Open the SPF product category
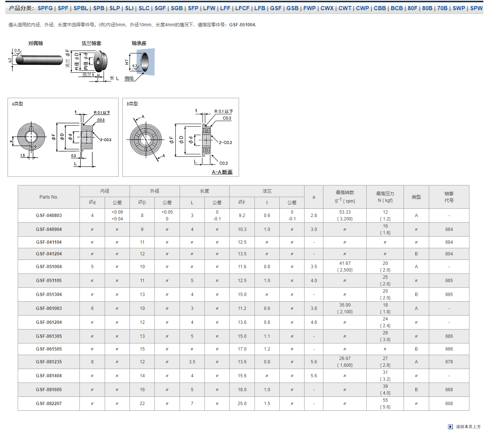Screen dimensions: 486x448 click(x=63, y=8)
